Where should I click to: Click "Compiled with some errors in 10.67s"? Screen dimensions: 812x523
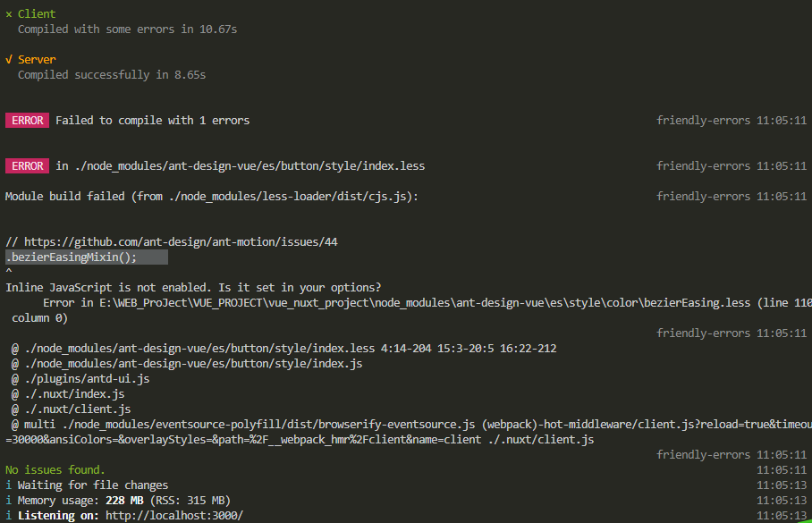pos(127,30)
